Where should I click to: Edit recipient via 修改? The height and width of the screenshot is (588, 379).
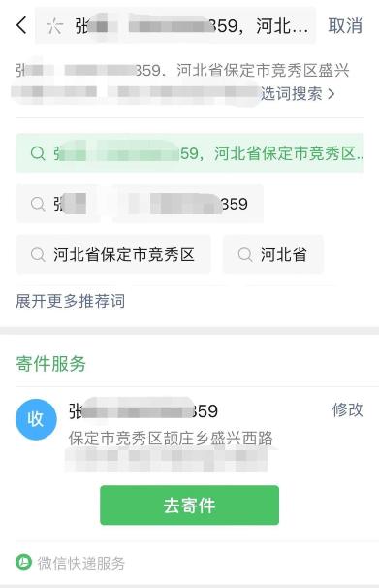tap(347, 409)
